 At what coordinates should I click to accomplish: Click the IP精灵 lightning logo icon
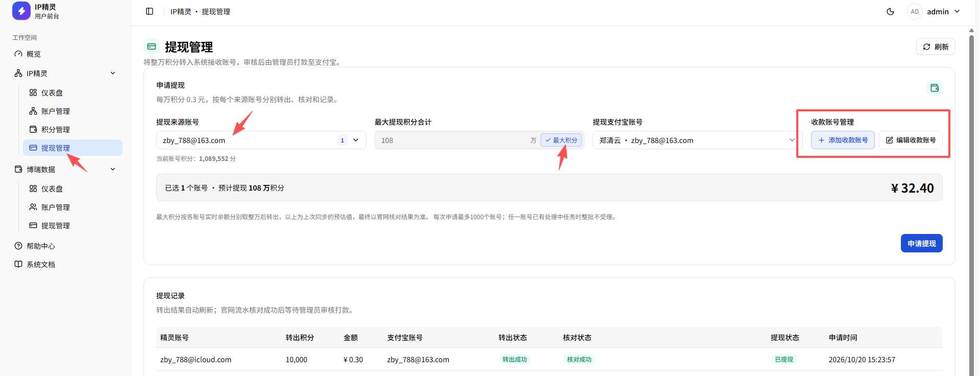(21, 11)
